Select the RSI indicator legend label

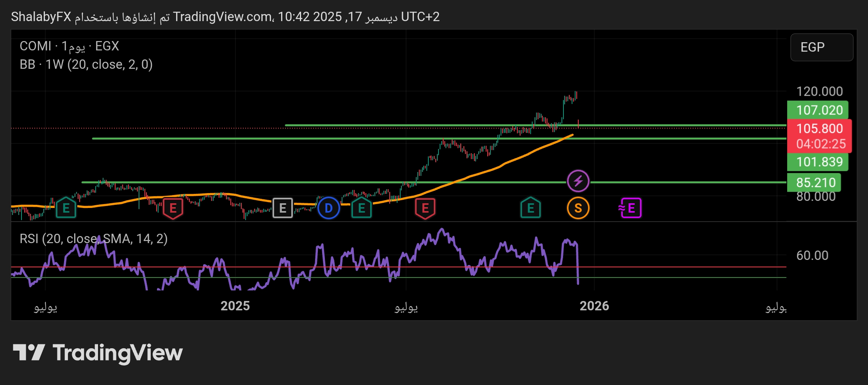coord(93,238)
